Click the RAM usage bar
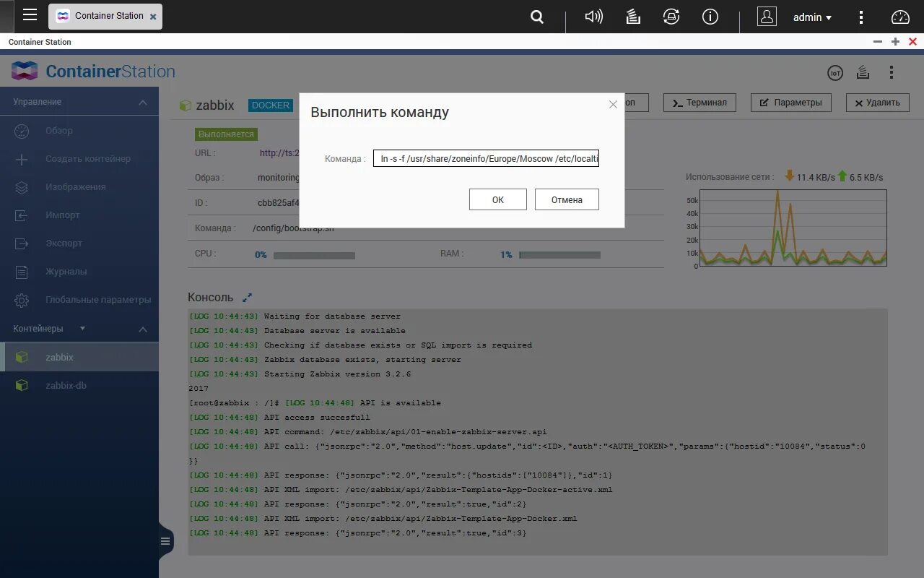924x578 pixels. click(x=559, y=255)
